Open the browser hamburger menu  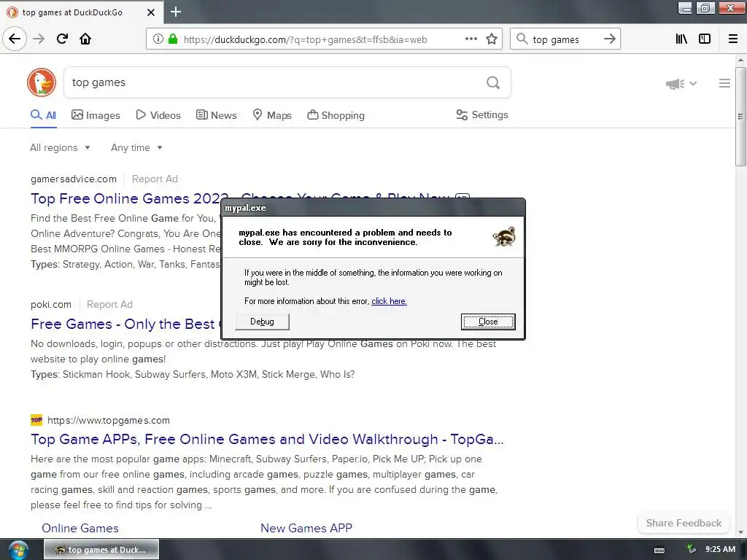(x=733, y=39)
